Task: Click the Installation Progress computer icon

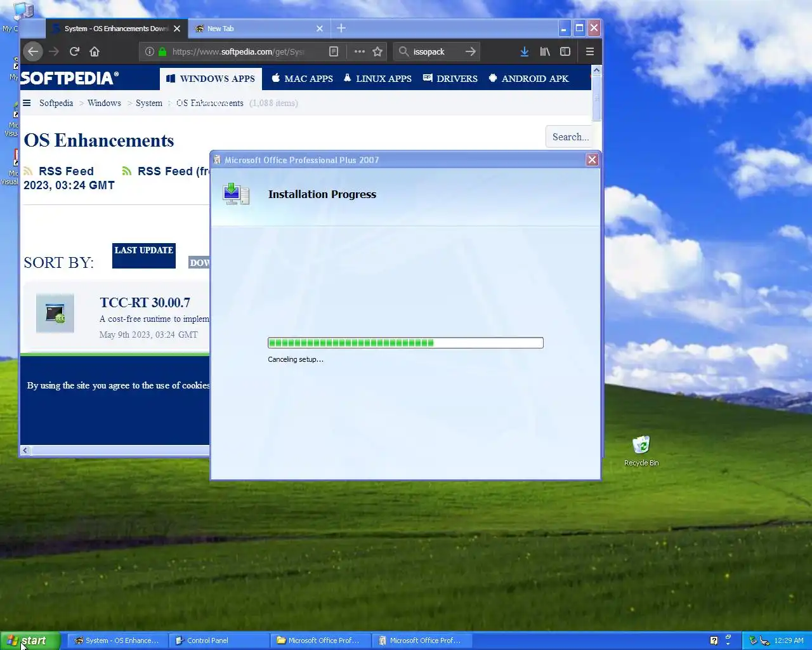Action: pyautogui.click(x=236, y=194)
